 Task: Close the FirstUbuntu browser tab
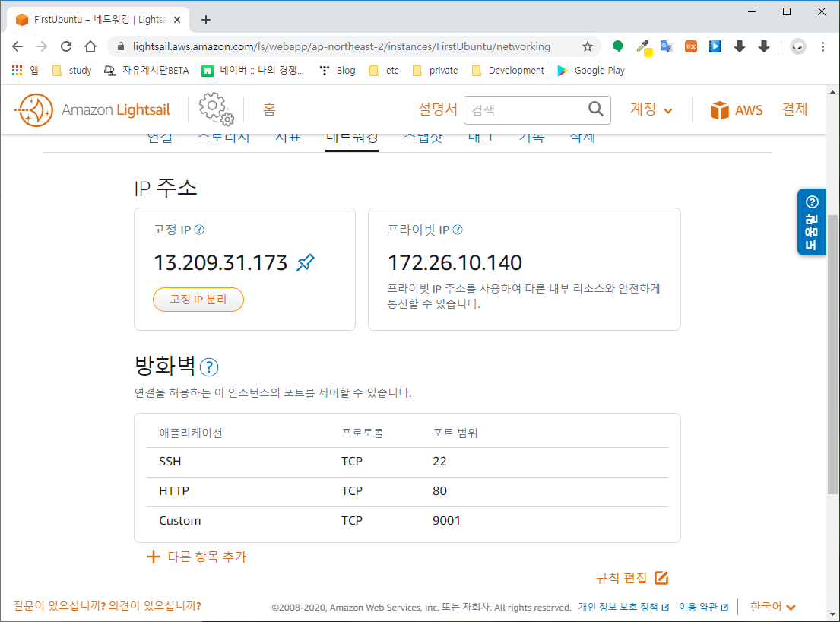pyautogui.click(x=177, y=20)
